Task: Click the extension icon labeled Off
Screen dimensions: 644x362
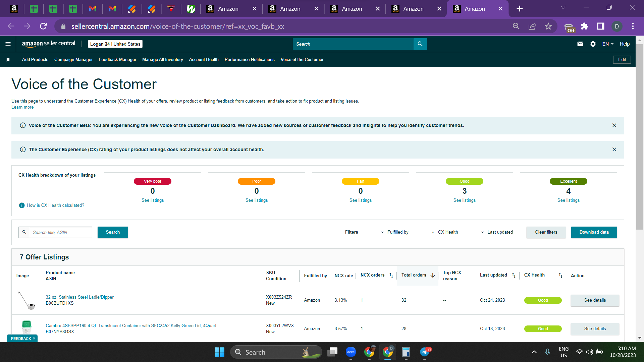Action: click(569, 27)
